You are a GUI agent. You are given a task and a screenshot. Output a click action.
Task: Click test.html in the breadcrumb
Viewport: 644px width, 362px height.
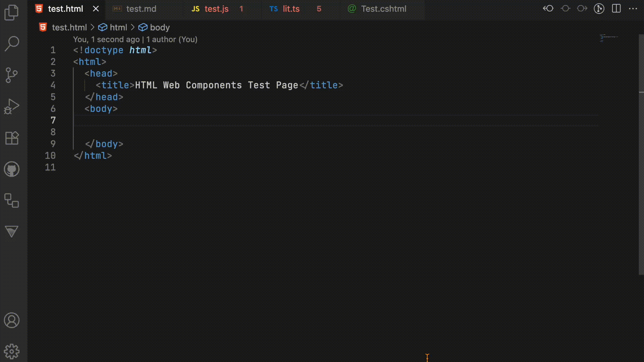pyautogui.click(x=69, y=27)
